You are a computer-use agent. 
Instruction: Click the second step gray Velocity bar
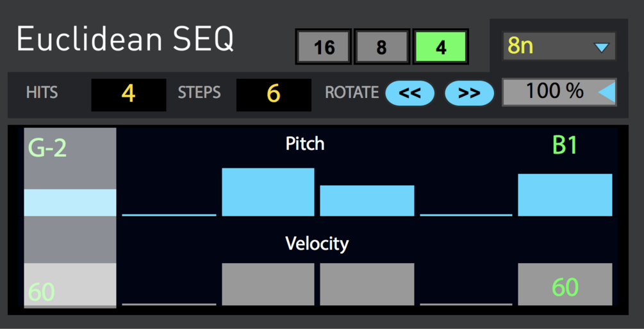[268, 284]
